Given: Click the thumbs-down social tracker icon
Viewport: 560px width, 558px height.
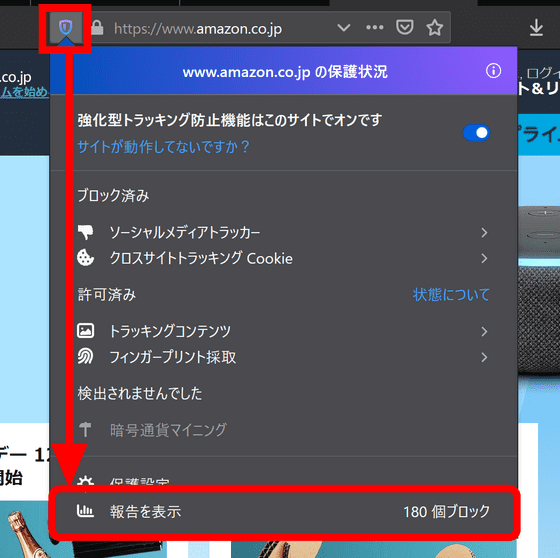Looking at the screenshot, I should pos(86,232).
